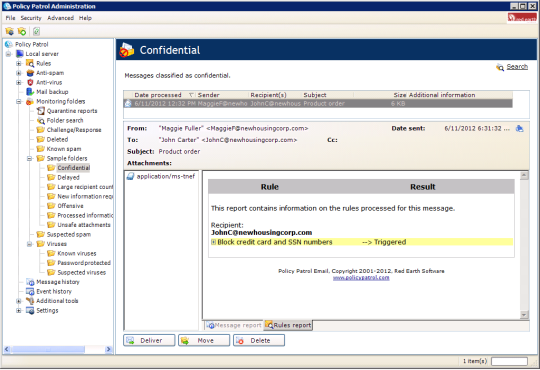Click the Additional tools icon
Screen dimensions: 540x370
click(30, 301)
